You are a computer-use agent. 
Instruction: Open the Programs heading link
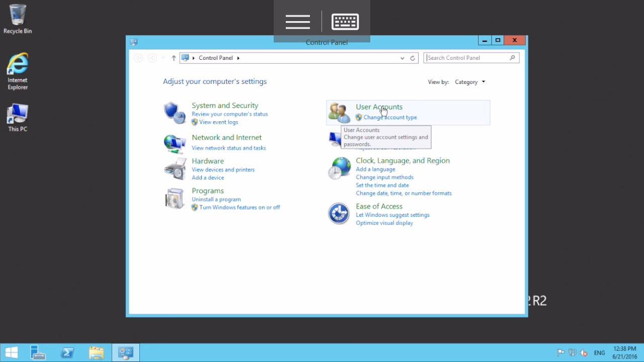coord(208,191)
